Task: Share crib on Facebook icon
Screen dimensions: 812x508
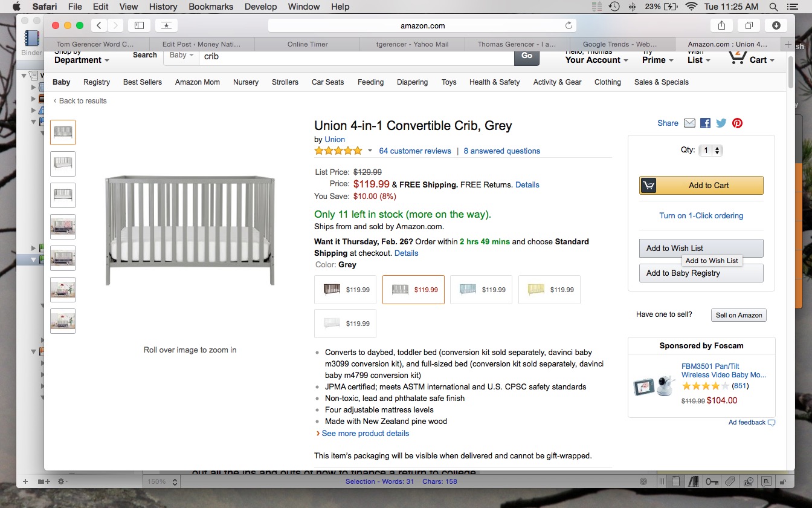Action: point(705,123)
